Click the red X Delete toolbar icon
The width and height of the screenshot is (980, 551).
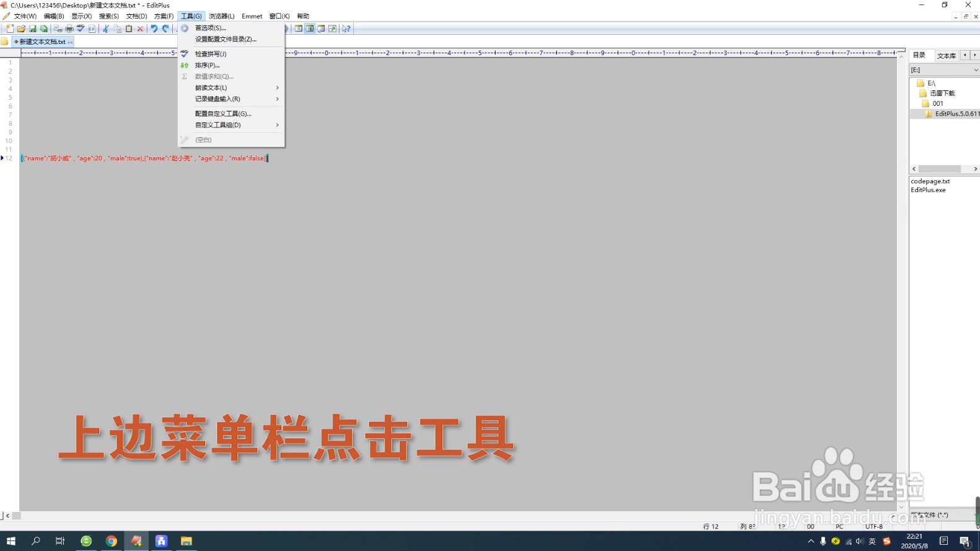[x=140, y=28]
